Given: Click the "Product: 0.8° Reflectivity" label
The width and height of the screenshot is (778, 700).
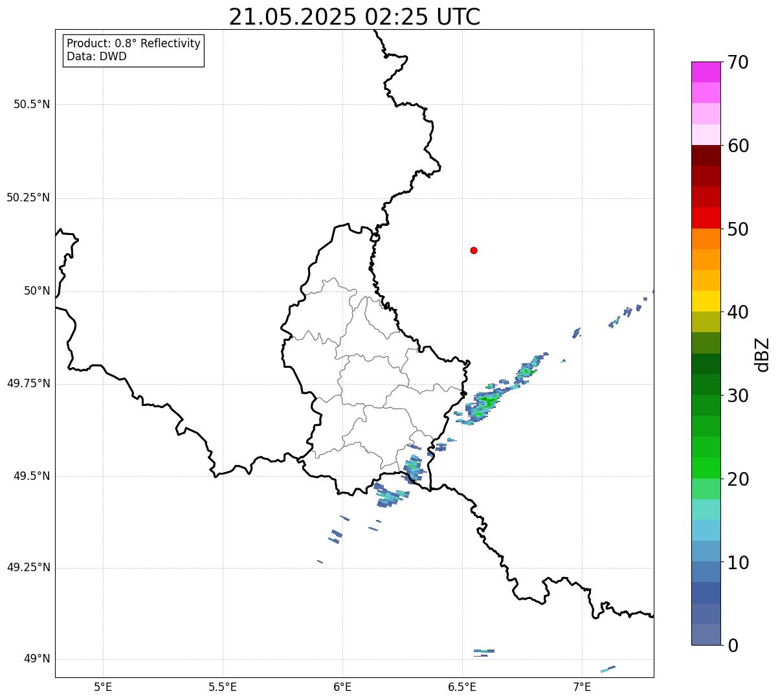Looking at the screenshot, I should click(134, 43).
